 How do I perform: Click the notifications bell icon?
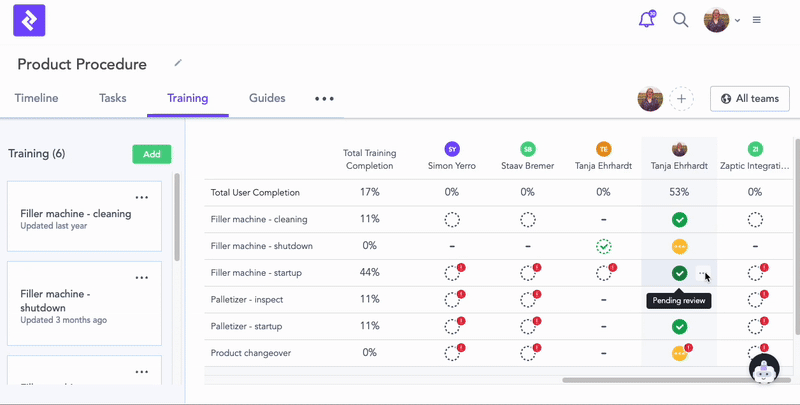pos(646,20)
